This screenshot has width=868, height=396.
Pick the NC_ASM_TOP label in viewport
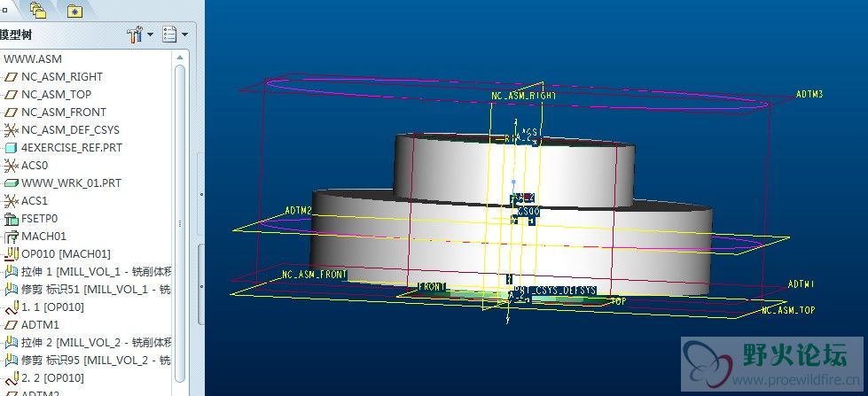coord(788,310)
